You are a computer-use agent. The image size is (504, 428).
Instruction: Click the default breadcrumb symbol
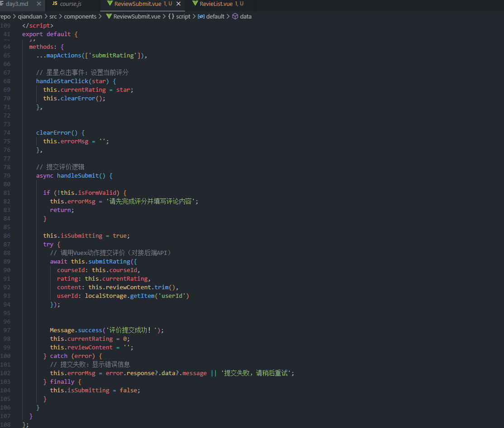pyautogui.click(x=215, y=16)
